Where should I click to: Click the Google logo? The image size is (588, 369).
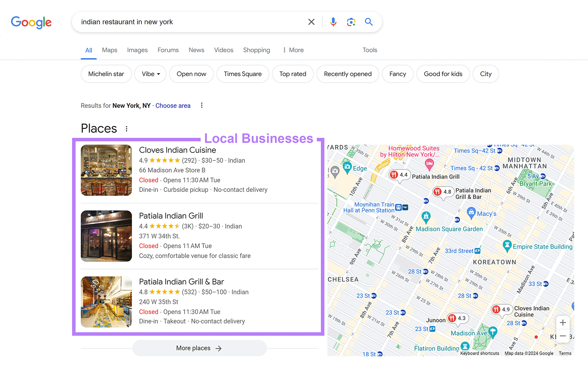coord(31,22)
